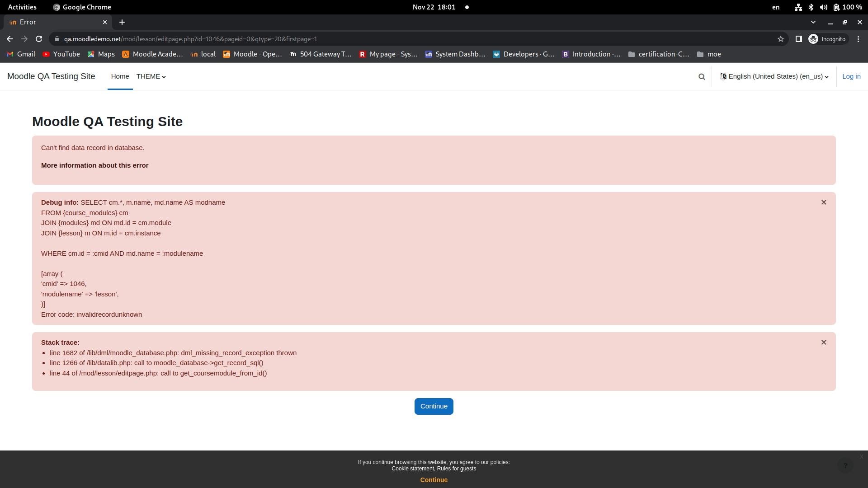Open the Cookie statement link
The height and width of the screenshot is (488, 868).
413,469
